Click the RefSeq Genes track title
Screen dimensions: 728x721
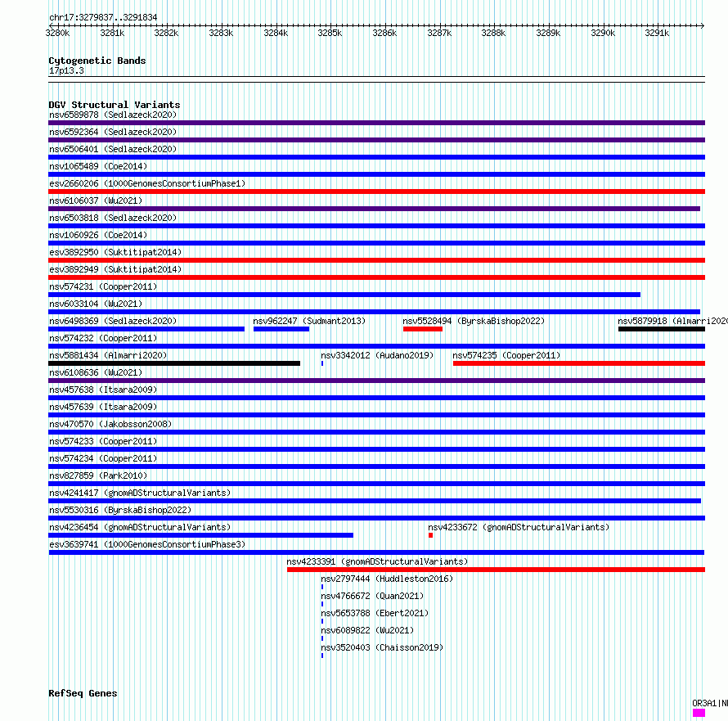tap(83, 693)
